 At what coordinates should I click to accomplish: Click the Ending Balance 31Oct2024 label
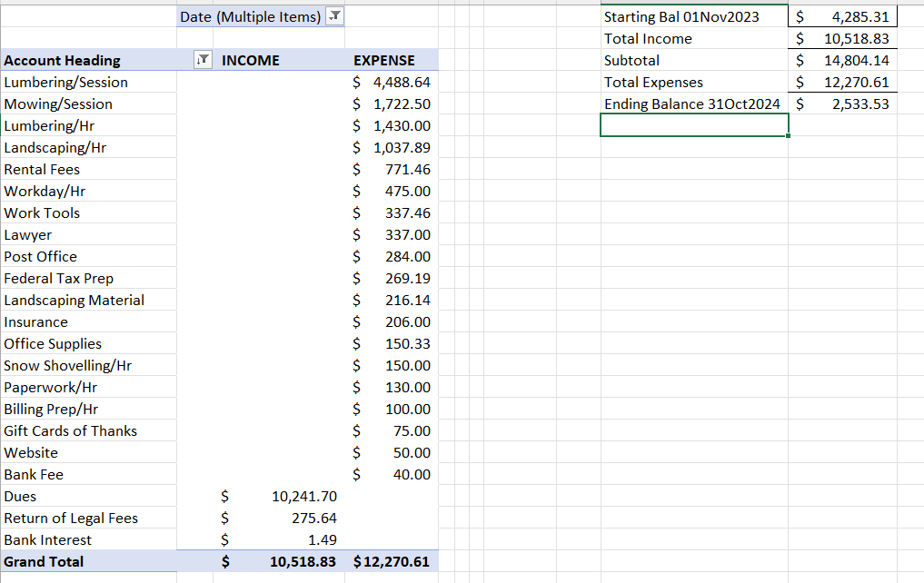coord(691,104)
